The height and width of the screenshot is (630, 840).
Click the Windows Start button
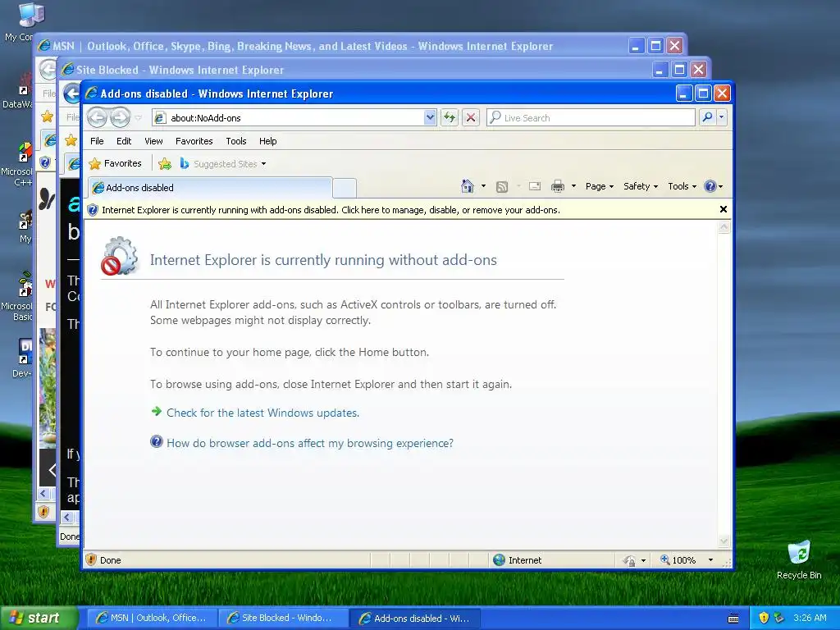(39, 618)
